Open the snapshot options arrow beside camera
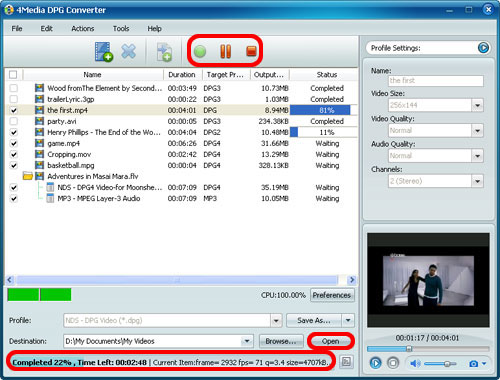Viewport: 500px width, 380px height. coord(484,363)
